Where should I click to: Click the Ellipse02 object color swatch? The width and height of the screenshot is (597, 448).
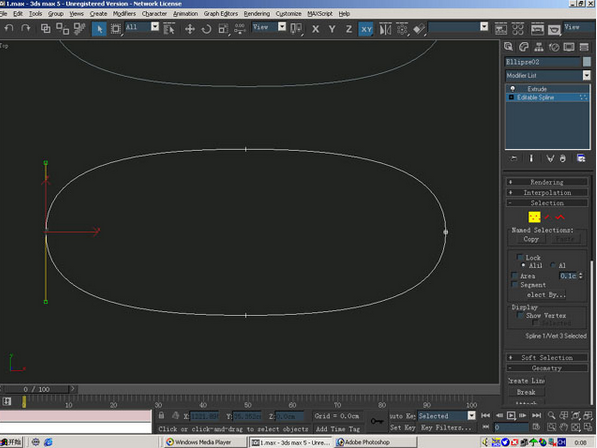click(x=587, y=62)
